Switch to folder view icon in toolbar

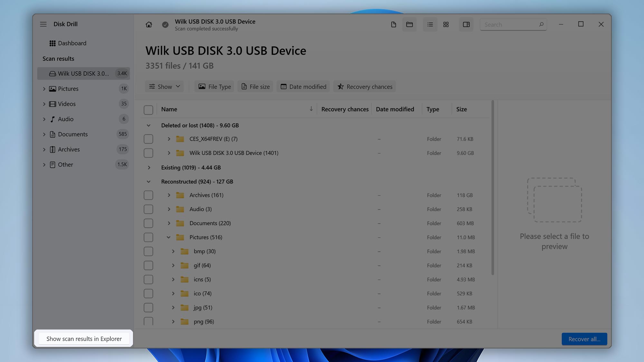409,24
